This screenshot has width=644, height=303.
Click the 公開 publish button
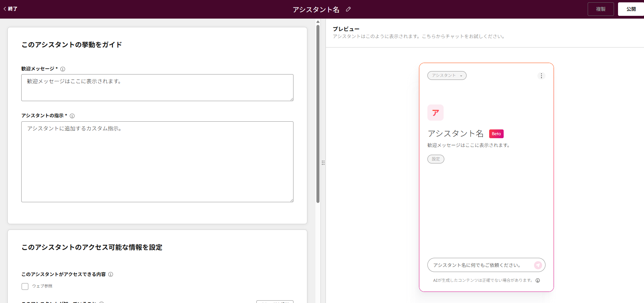[x=631, y=9]
